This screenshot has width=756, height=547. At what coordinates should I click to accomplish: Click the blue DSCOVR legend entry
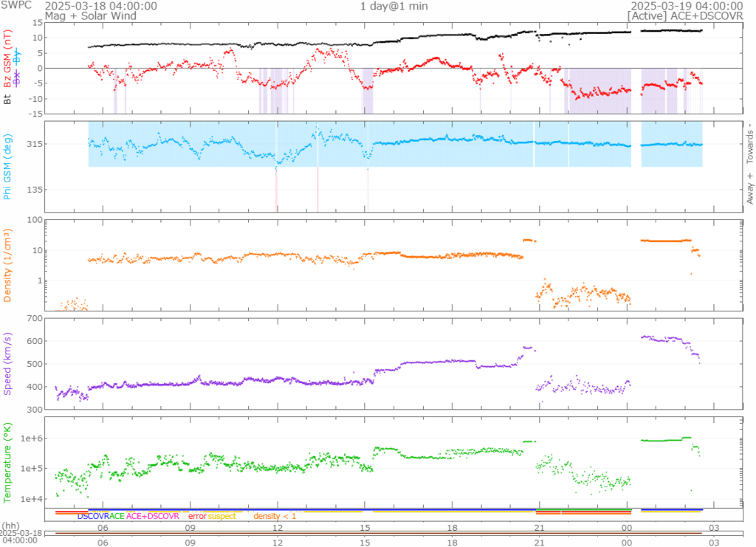point(92,516)
